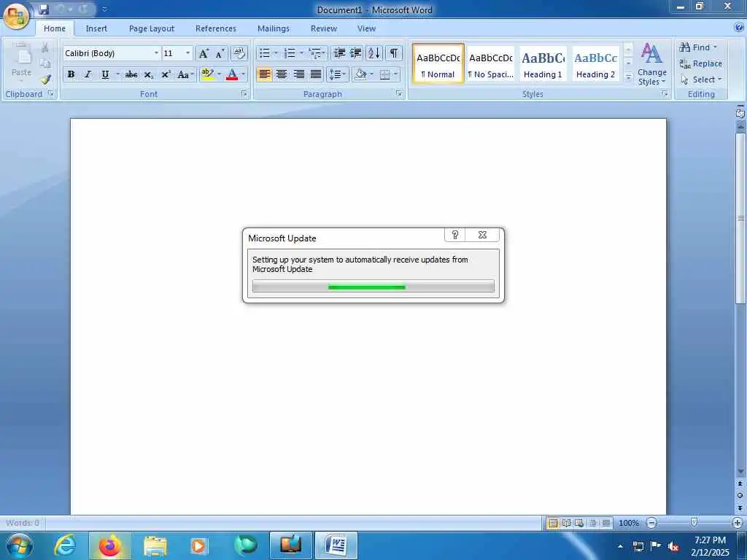747x560 pixels.
Task: Save document via Quick Access icon
Action: pyautogui.click(x=44, y=9)
